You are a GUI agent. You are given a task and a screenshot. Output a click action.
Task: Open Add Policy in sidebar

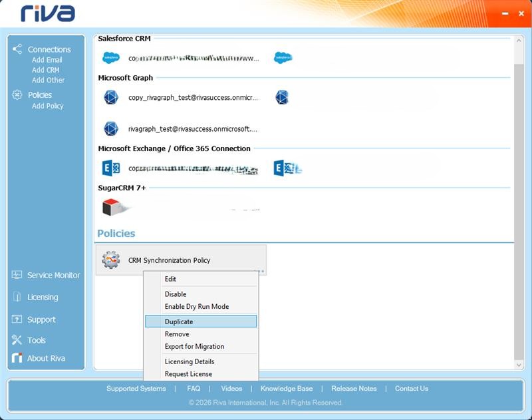click(47, 106)
